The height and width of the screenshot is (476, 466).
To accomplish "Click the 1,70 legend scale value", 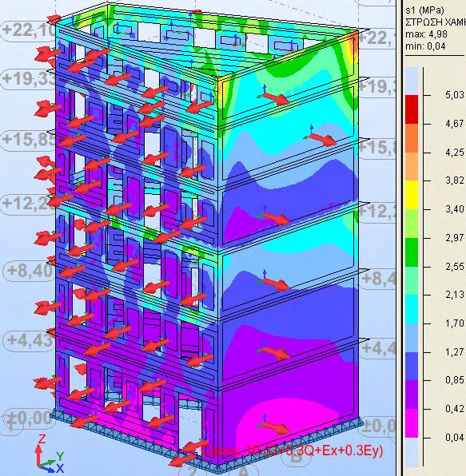I will tap(454, 323).
